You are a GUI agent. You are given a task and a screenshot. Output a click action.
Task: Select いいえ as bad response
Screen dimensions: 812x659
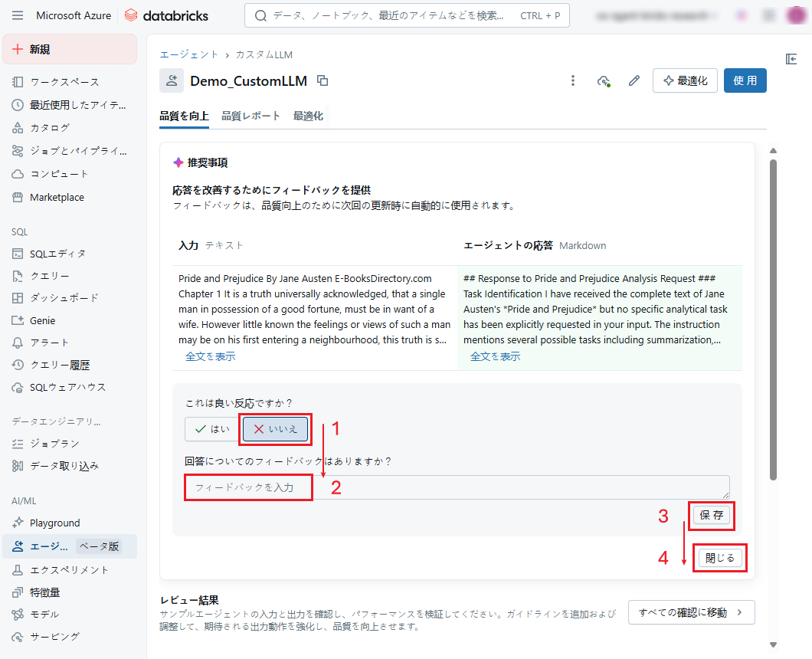point(276,429)
